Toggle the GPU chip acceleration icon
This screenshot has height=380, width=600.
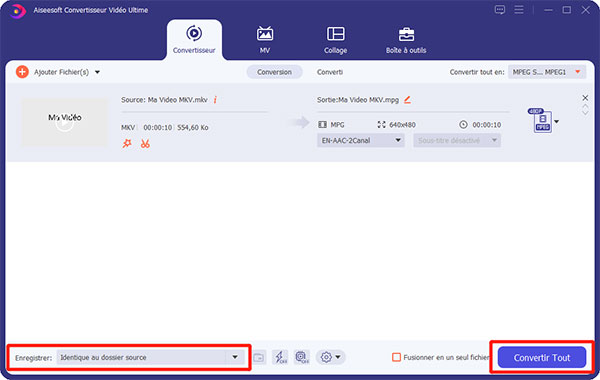[x=302, y=357]
